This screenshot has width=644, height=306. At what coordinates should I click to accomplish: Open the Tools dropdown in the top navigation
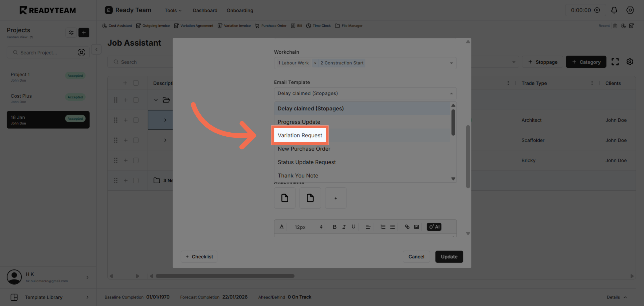tap(173, 10)
